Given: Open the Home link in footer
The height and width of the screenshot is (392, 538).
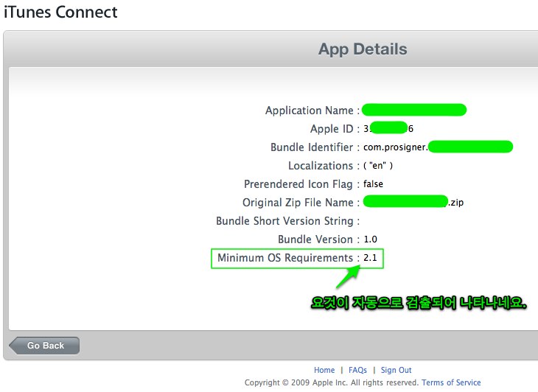Looking at the screenshot, I should click(x=324, y=370).
